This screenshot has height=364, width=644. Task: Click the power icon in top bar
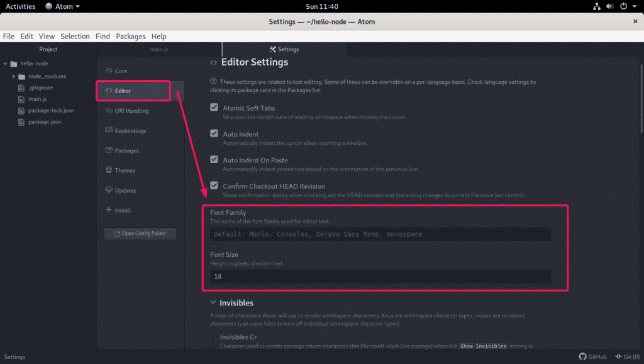[623, 6]
